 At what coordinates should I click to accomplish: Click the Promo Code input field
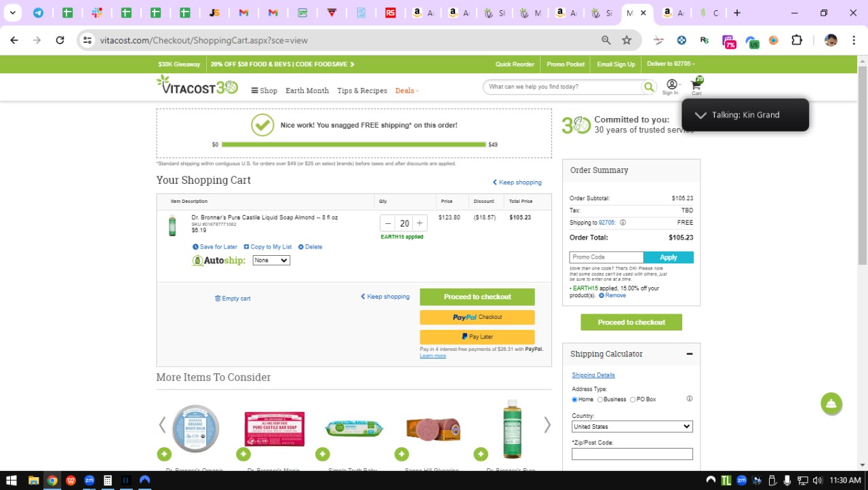point(606,257)
